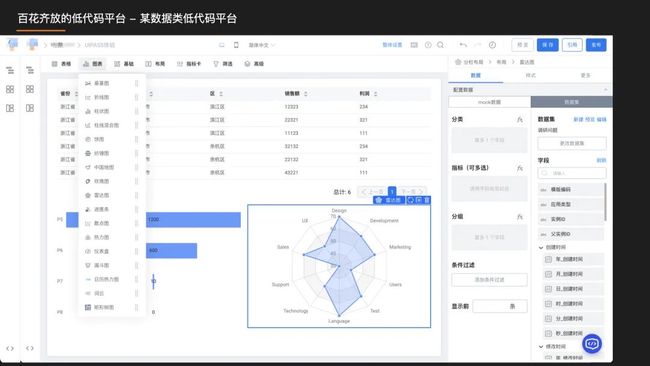Click the 矩形树图 icon in chart menu
The height and width of the screenshot is (366, 650).
88,308
